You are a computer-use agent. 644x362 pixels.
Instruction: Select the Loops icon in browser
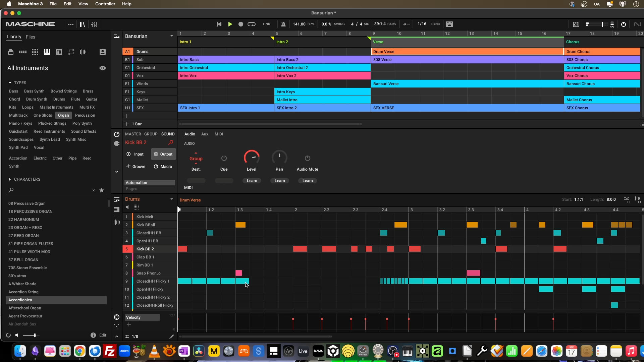point(71,52)
